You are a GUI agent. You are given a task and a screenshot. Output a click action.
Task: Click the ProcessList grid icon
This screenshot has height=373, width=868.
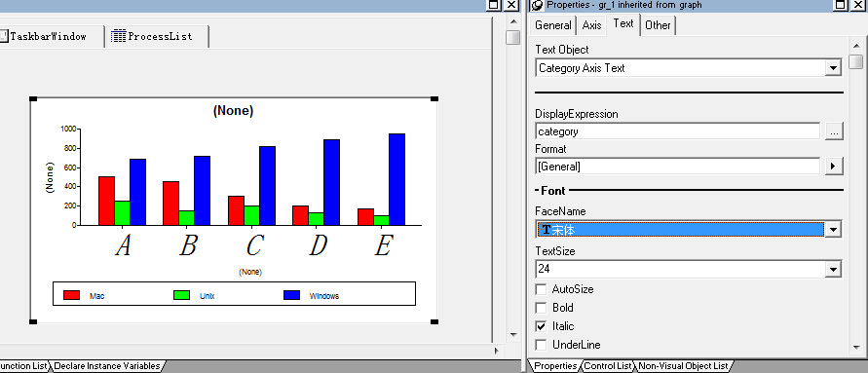pyautogui.click(x=119, y=37)
